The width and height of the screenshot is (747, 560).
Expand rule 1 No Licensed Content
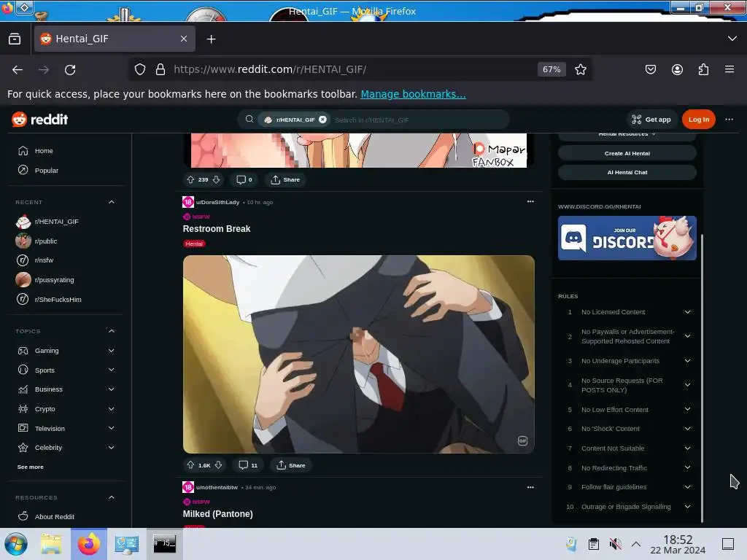(x=687, y=312)
